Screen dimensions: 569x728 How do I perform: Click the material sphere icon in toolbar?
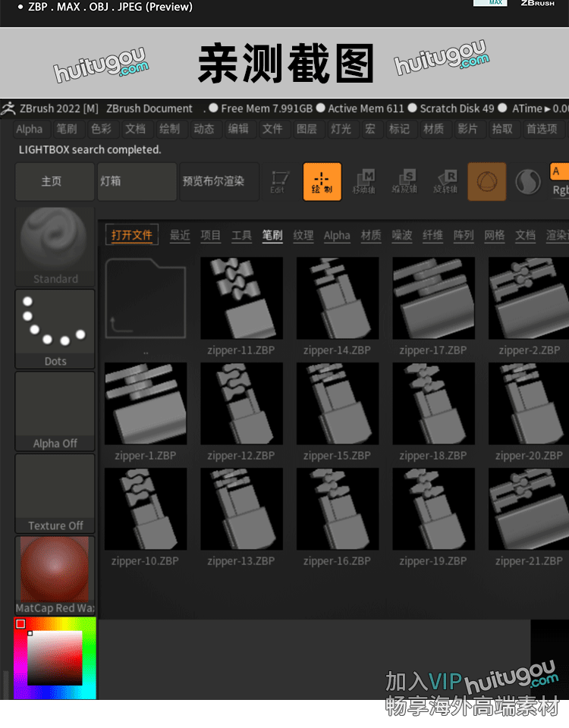point(528,181)
